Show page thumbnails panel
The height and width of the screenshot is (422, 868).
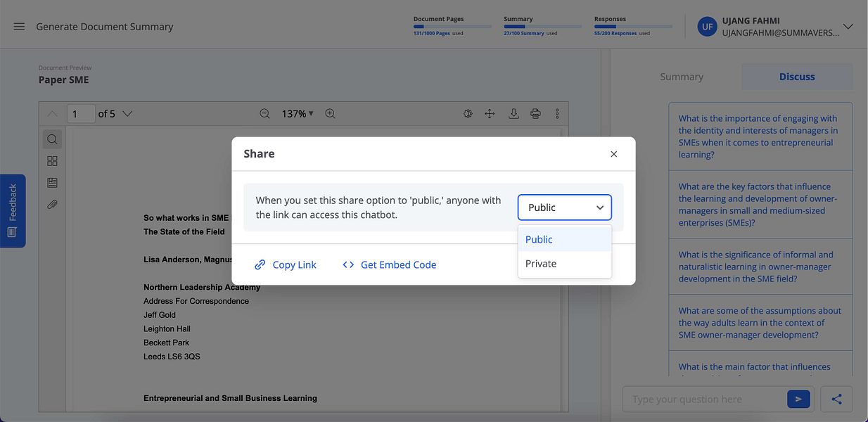click(52, 161)
